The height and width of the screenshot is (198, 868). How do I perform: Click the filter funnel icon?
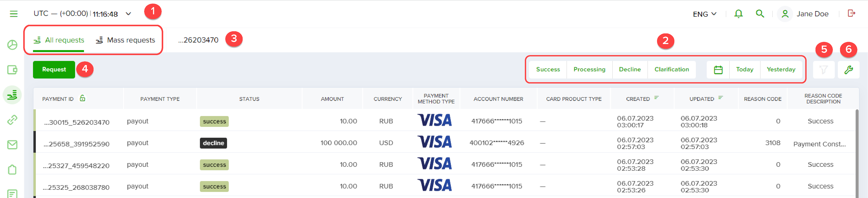point(824,70)
